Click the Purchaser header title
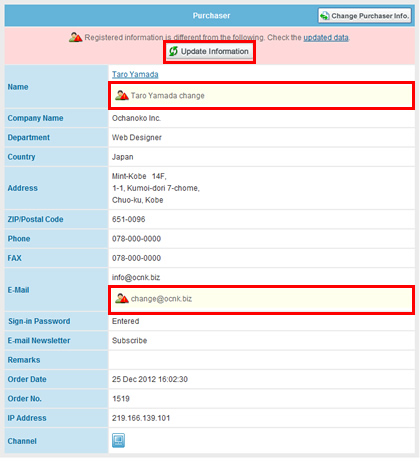Viewport: 420px width, 470px height. [211, 16]
